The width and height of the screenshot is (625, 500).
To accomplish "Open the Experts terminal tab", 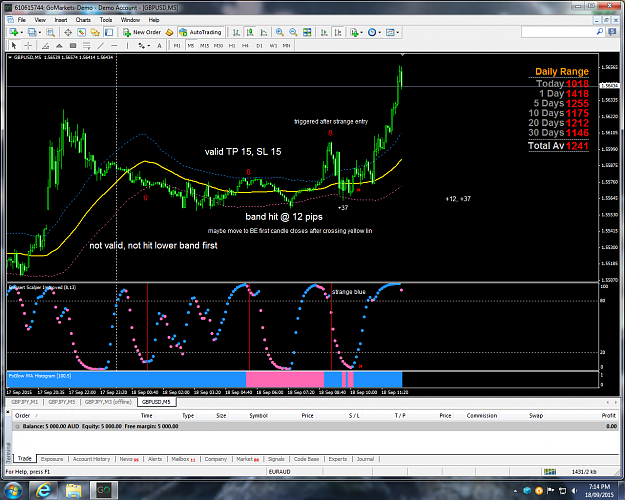I will click(338, 459).
